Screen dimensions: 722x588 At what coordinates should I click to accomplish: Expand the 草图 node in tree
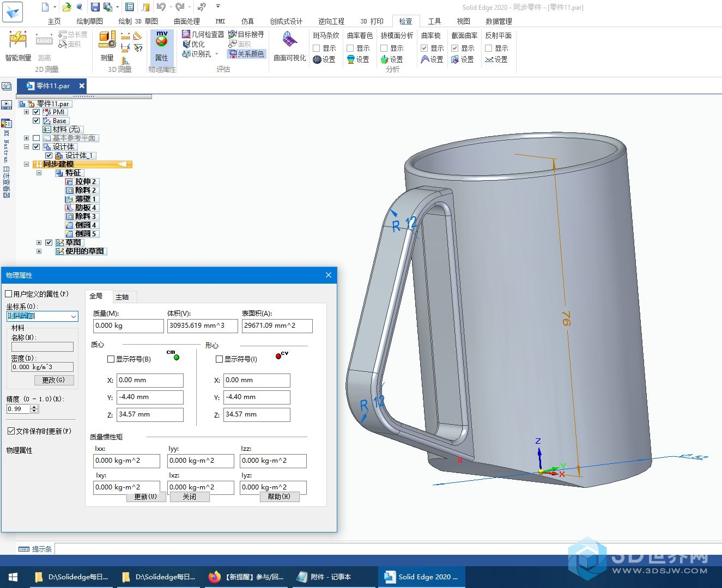39,242
